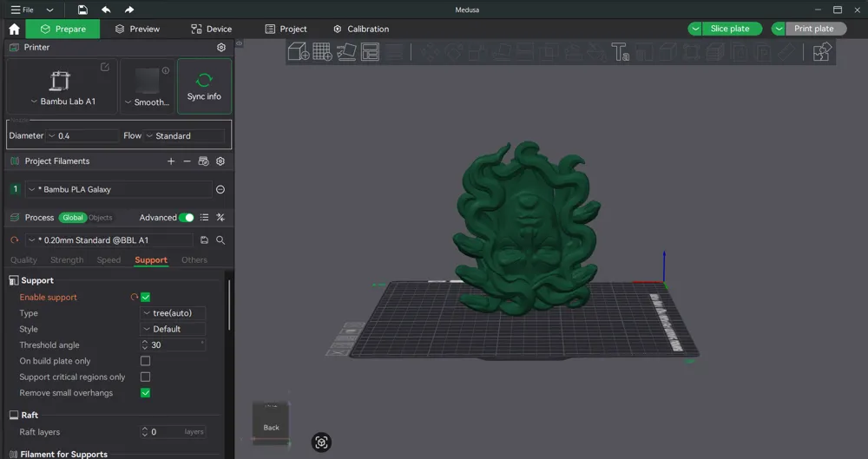Click the Prepare tab button
The height and width of the screenshot is (459, 868).
click(62, 29)
